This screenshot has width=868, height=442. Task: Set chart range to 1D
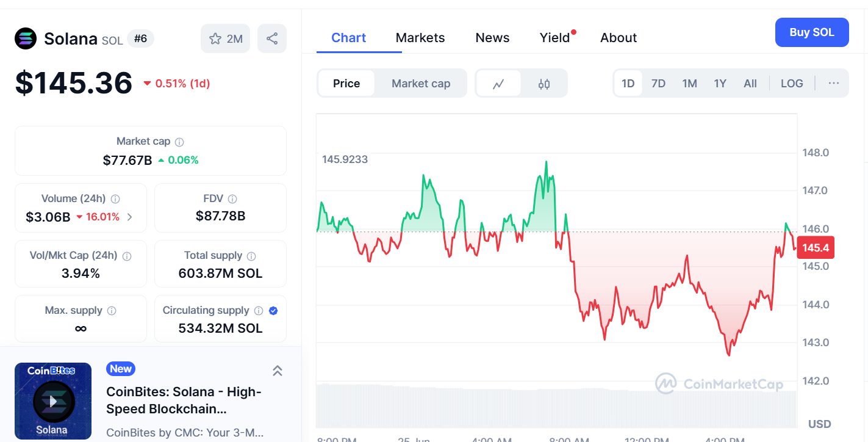[628, 84]
